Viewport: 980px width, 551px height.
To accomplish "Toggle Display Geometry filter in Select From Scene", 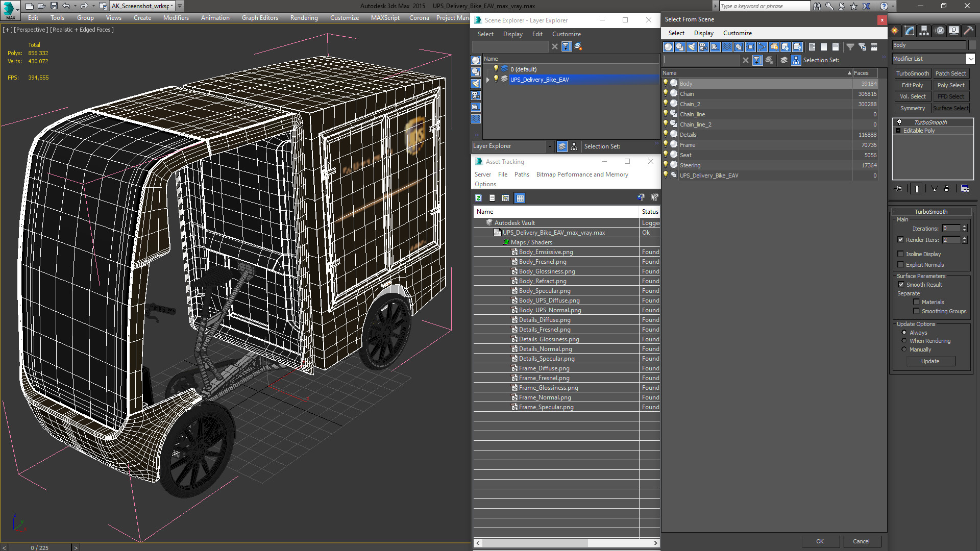I will [x=668, y=47].
